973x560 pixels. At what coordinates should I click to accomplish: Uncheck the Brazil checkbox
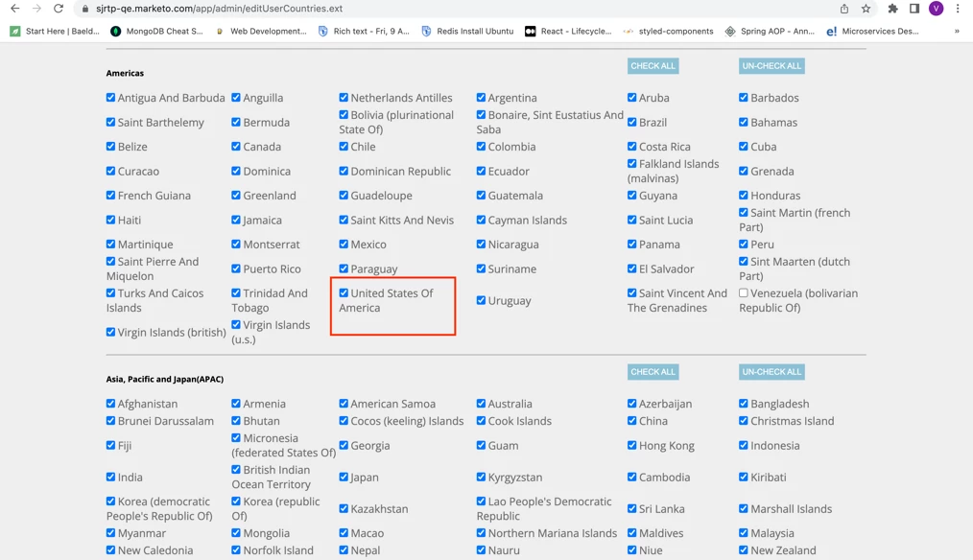(x=631, y=122)
